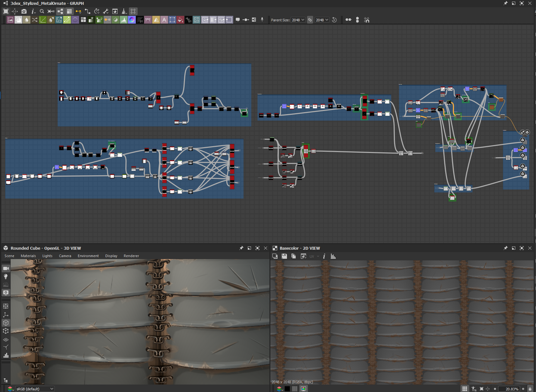Add an HSL node (half-circle icon)
This screenshot has width=536, height=392.
115,20
